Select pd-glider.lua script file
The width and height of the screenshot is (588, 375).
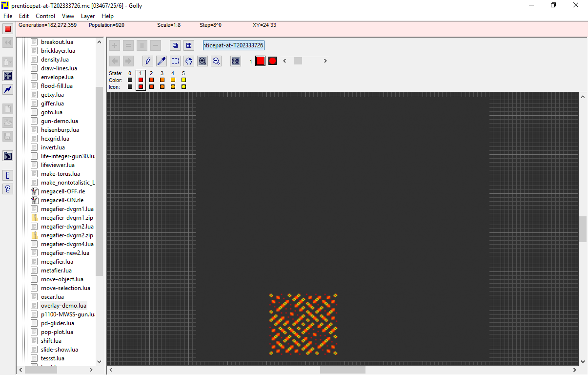click(58, 323)
